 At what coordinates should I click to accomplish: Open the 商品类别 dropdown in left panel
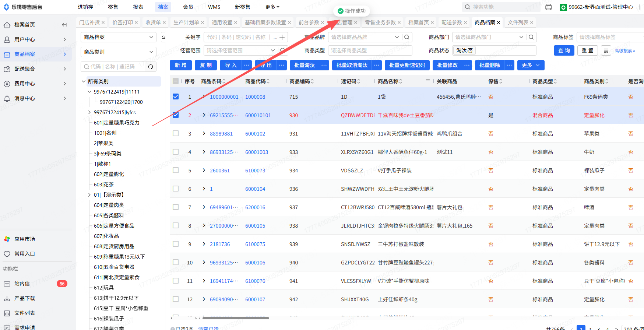[118, 52]
